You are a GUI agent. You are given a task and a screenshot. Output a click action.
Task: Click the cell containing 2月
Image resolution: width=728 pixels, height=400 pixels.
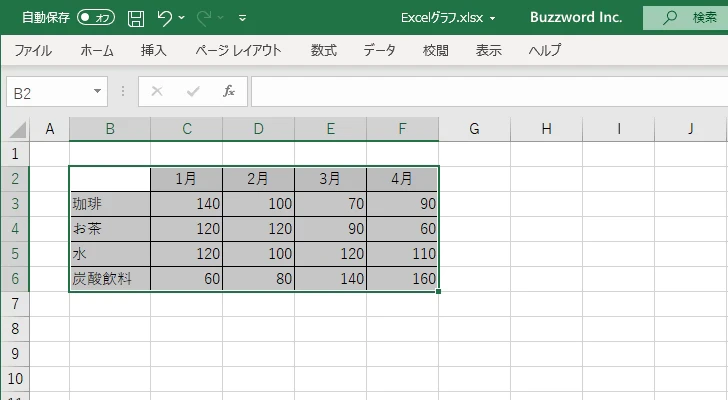[259, 179]
